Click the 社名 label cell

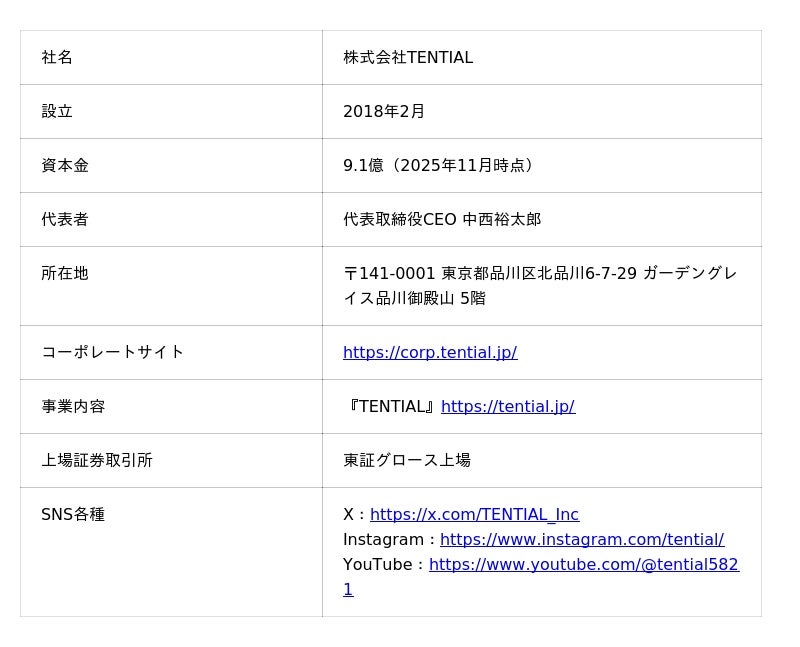click(x=57, y=58)
